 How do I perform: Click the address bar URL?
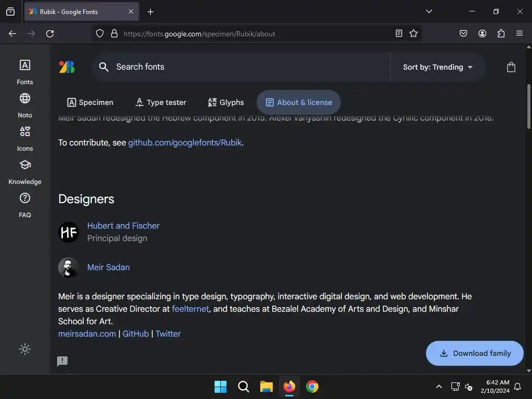coord(199,34)
